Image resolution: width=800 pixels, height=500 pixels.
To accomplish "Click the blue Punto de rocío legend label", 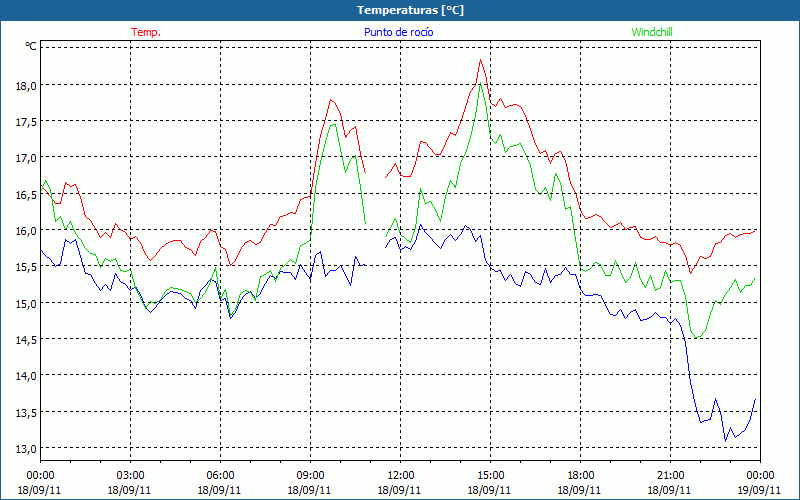I will (398, 32).
